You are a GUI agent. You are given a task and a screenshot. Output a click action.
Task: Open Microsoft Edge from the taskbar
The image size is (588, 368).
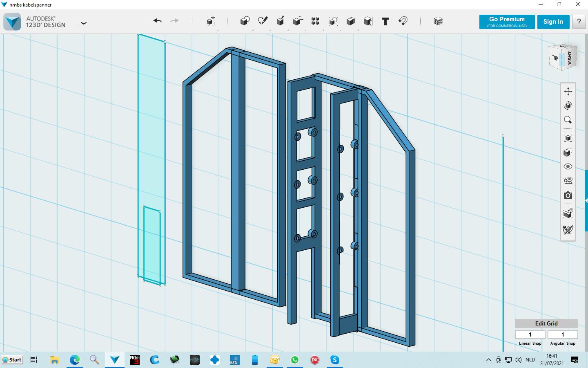pos(74,360)
